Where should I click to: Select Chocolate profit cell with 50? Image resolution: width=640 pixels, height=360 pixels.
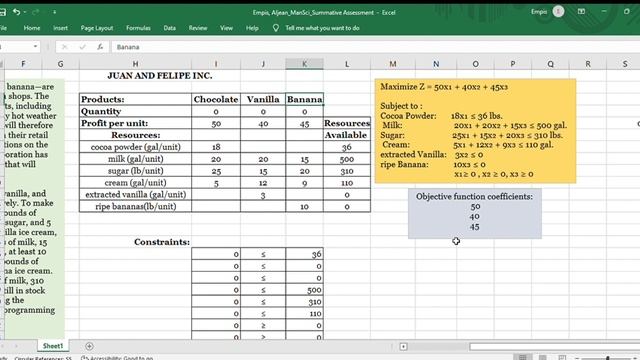[216, 123]
